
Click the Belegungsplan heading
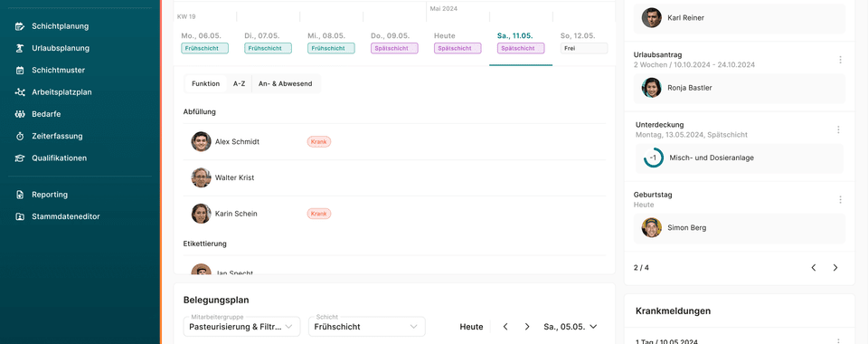click(x=216, y=301)
